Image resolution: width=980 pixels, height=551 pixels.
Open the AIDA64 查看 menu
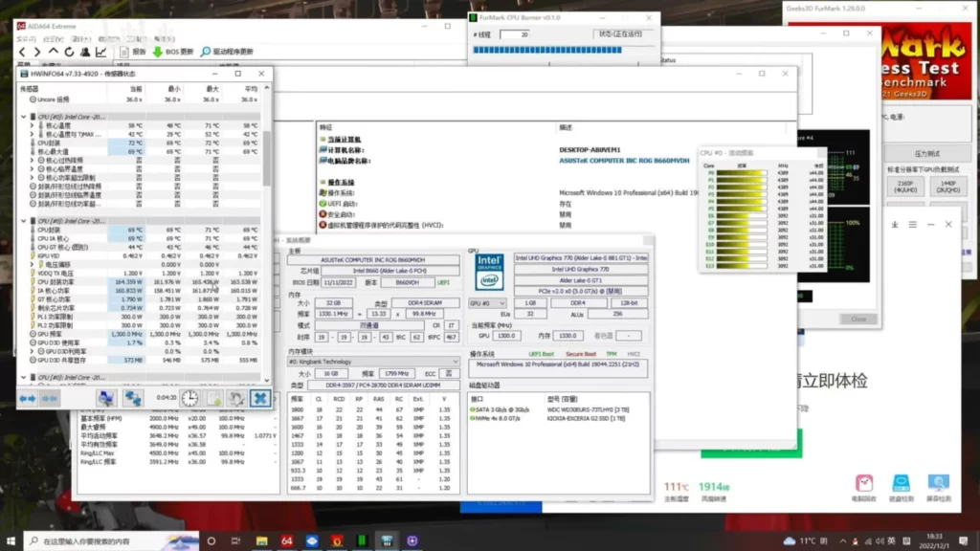(x=54, y=39)
